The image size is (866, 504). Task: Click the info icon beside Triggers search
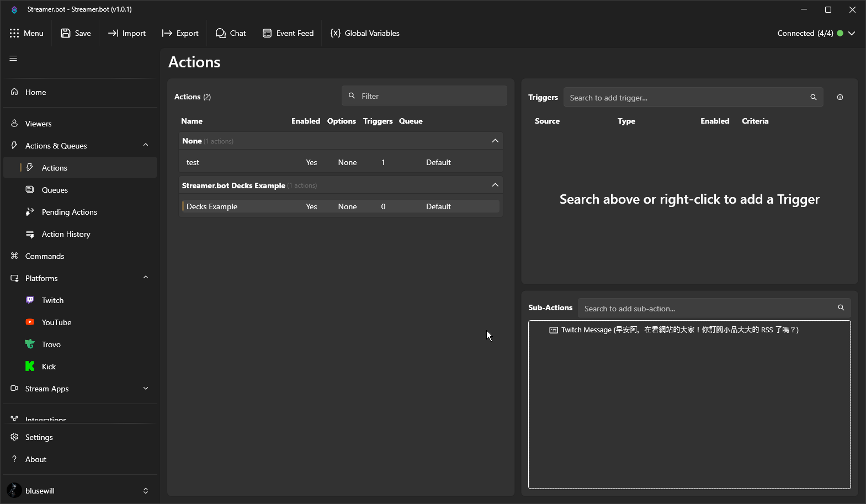(840, 97)
